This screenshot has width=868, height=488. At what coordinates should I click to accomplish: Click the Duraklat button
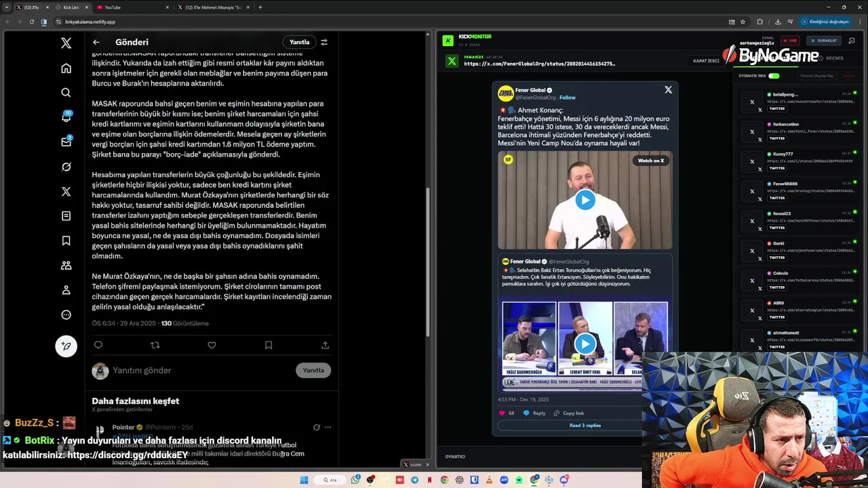[824, 41]
